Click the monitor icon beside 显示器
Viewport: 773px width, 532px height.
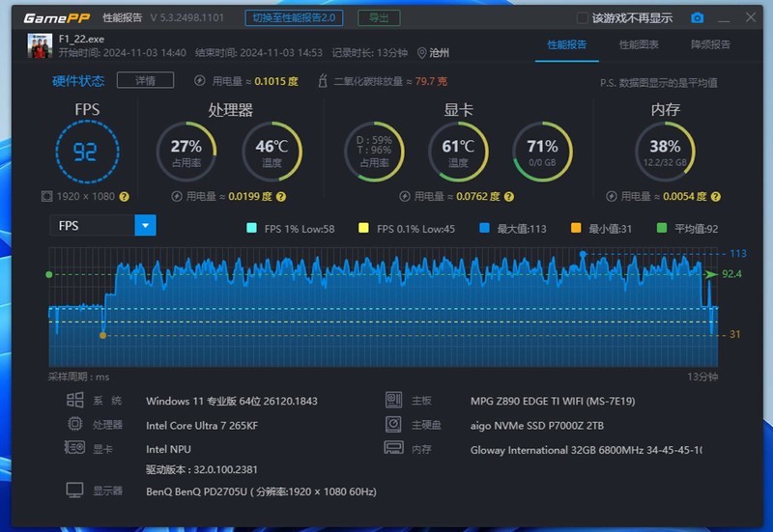pos(75,490)
